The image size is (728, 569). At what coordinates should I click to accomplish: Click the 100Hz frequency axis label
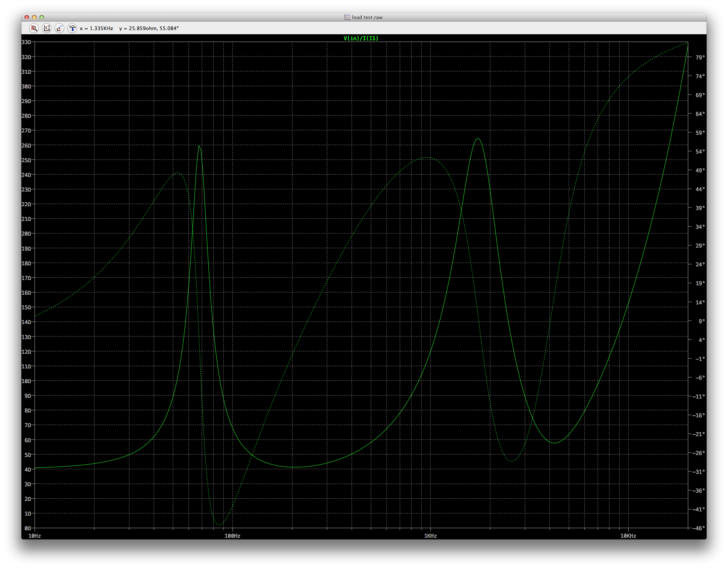pyautogui.click(x=232, y=536)
